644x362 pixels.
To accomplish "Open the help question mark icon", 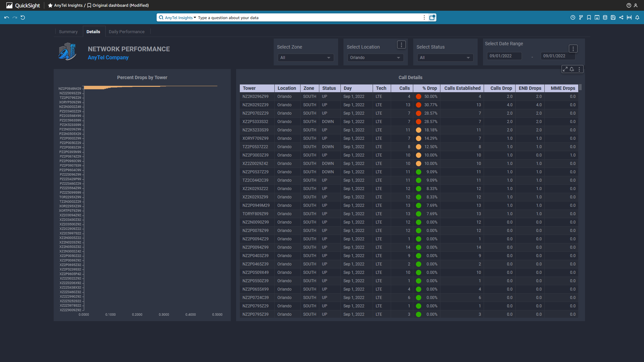I will click(629, 5).
